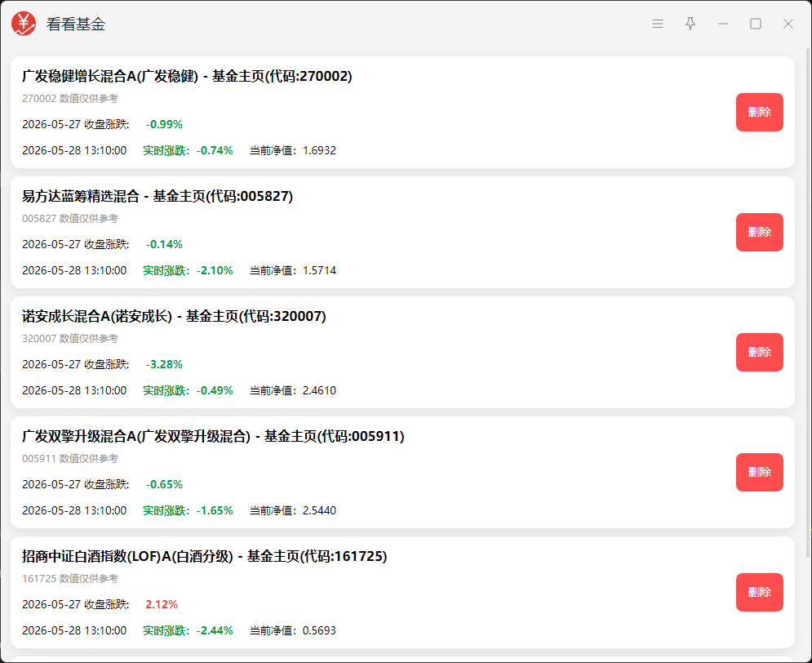Click the 当前净值 1.6932 value
Viewport: 812px width, 663px height.
(x=293, y=151)
